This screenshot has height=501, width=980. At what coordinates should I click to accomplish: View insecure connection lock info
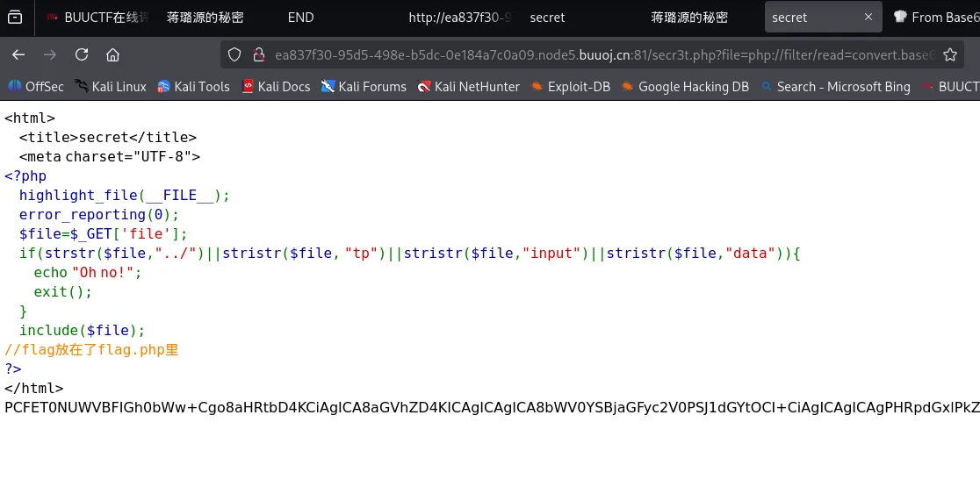[x=259, y=55]
